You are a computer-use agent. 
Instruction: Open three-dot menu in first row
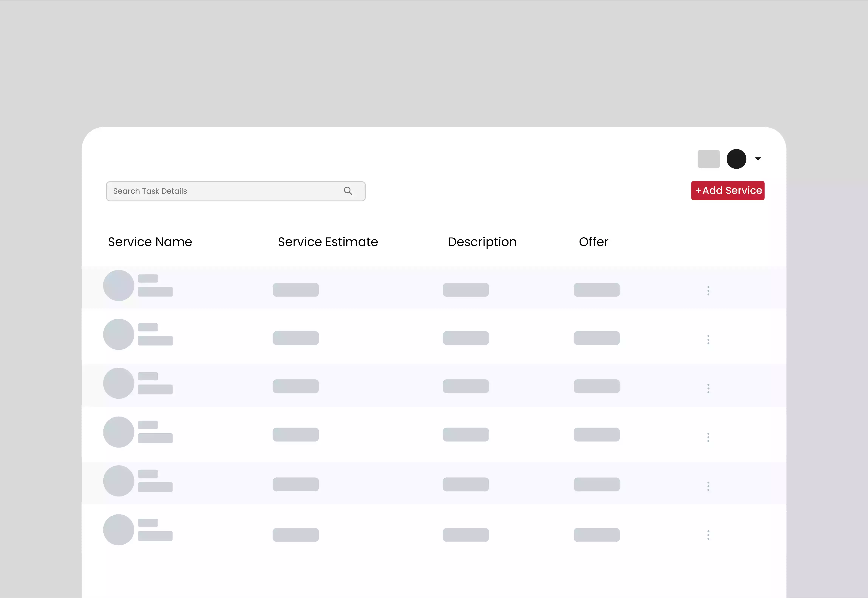tap(708, 291)
